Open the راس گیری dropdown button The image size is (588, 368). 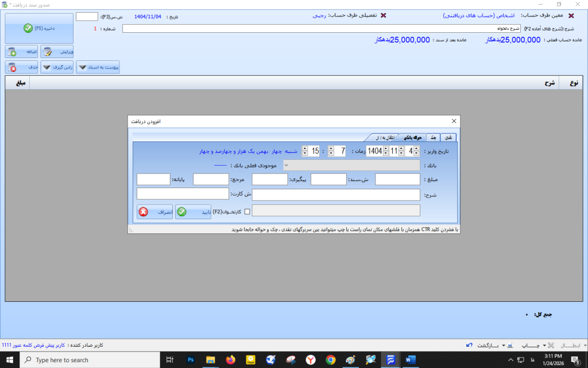click(57, 67)
